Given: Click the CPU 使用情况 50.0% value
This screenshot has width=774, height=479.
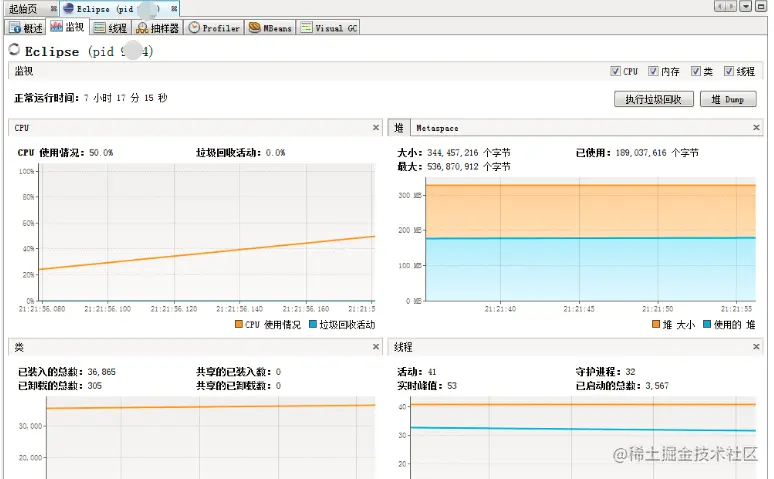Looking at the screenshot, I should [101, 153].
